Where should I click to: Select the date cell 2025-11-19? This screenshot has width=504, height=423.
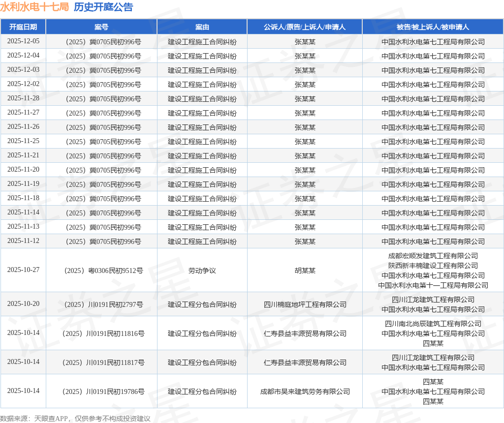pos(24,184)
